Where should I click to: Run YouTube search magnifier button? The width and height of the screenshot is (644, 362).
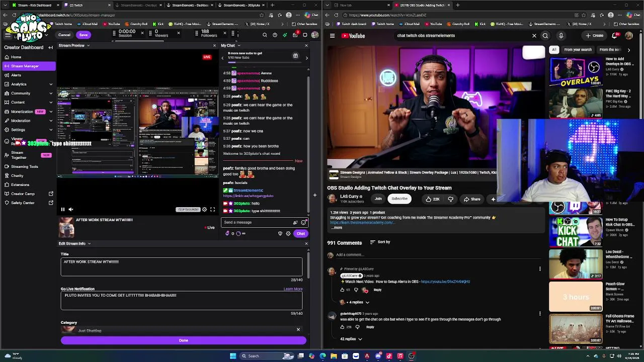545,36
